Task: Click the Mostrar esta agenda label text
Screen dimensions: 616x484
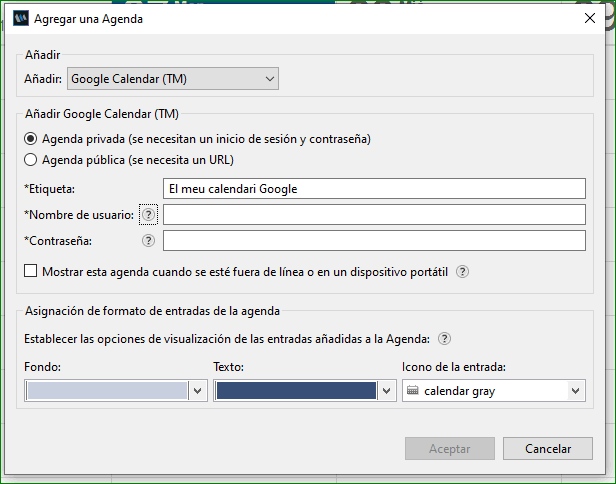Action: coord(245,271)
